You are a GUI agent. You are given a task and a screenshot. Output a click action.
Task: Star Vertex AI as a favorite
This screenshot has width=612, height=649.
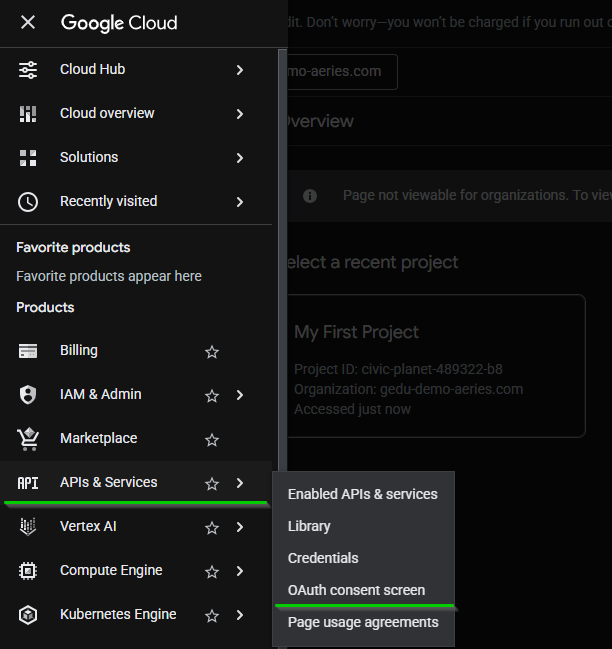(212, 527)
